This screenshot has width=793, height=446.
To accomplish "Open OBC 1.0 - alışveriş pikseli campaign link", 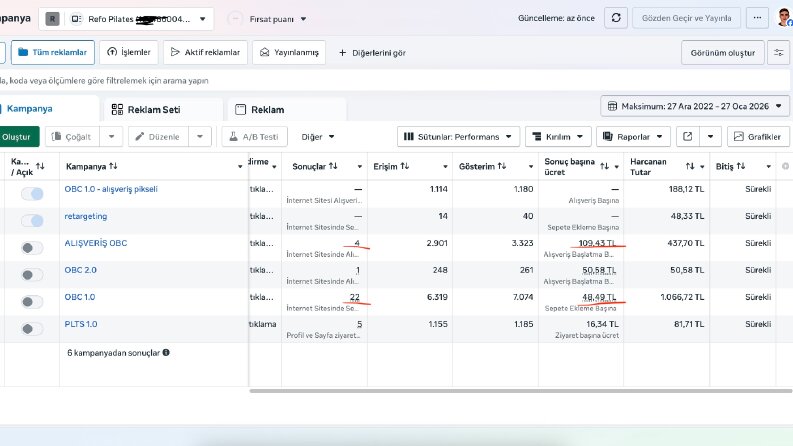I will (111, 189).
